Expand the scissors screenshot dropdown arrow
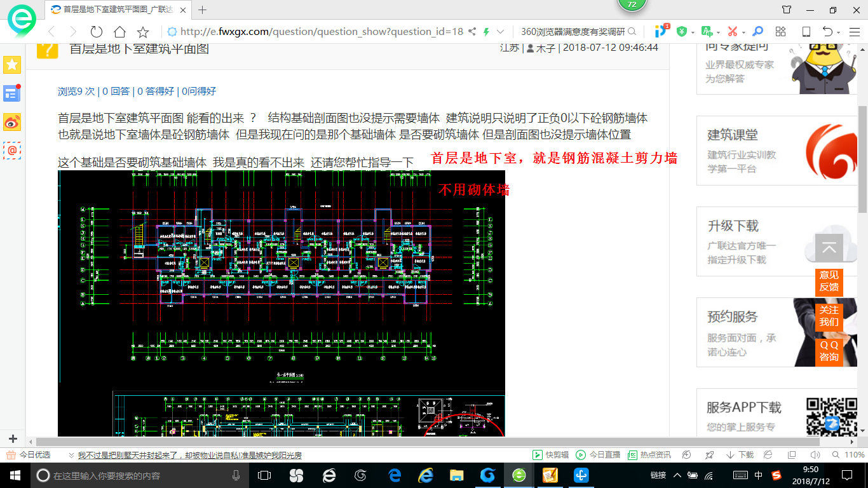 pos(744,32)
